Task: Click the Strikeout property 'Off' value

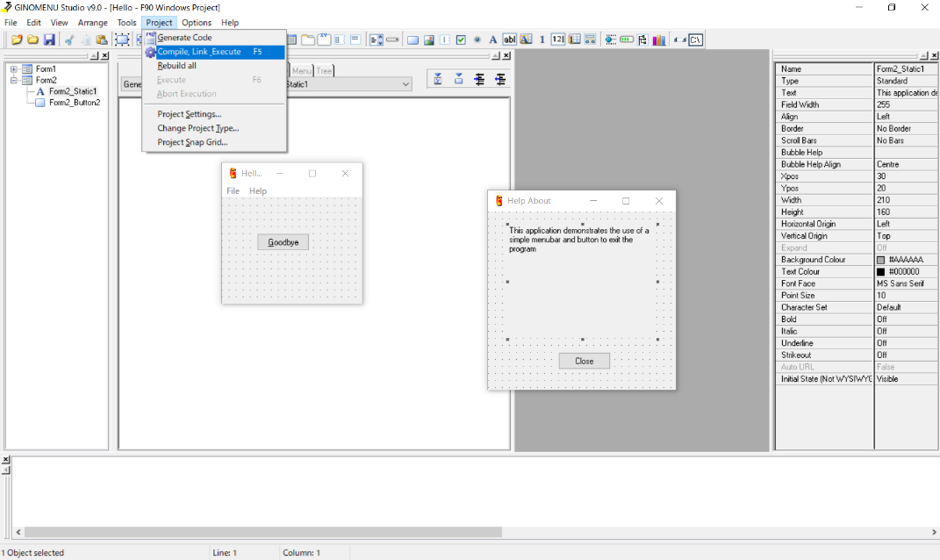Action: (907, 355)
